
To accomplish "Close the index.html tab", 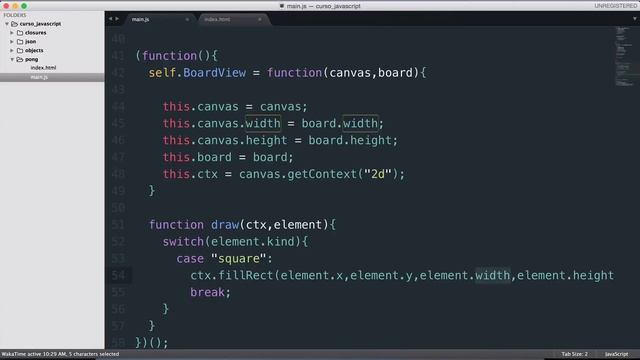I will 260,20.
